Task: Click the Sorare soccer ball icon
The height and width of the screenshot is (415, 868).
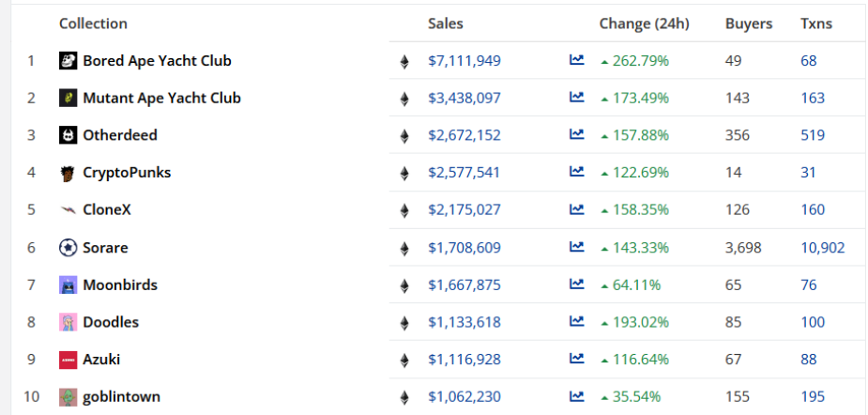Action: (68, 248)
